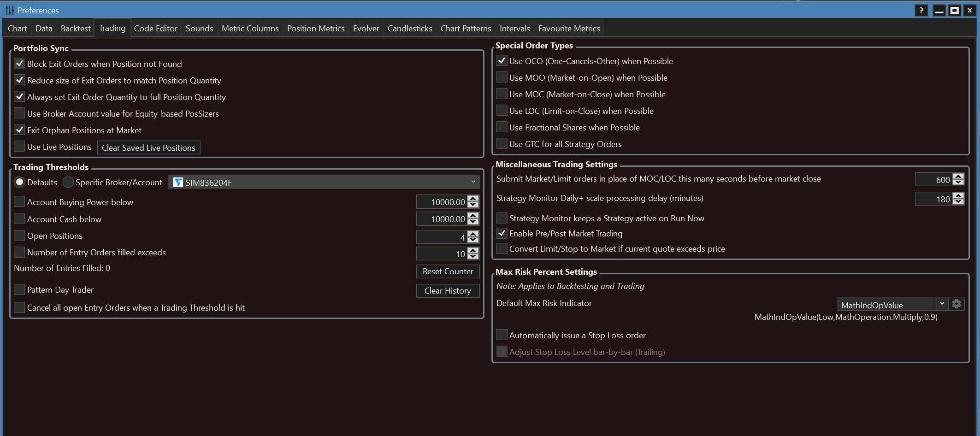Click the Preferences window title icon
The width and height of the screenshot is (980, 436).
pos(9,10)
